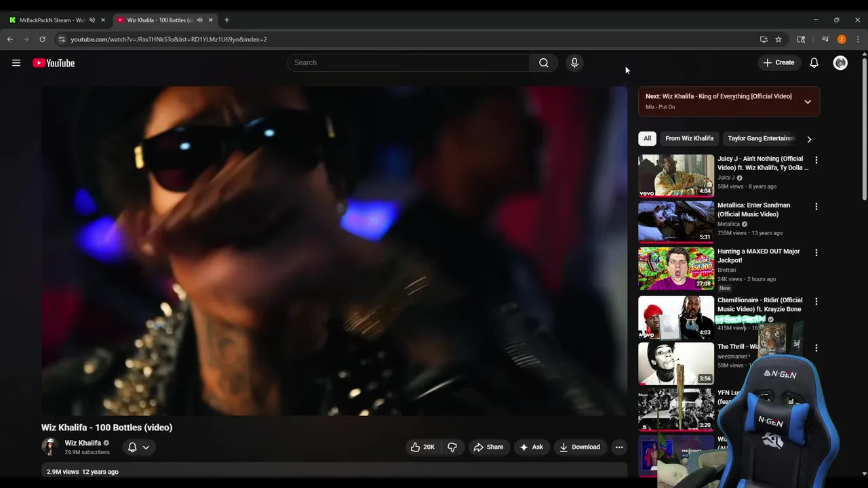The image size is (868, 488).
Task: Open options for Metallica Enter Sandman video
Action: point(816,206)
